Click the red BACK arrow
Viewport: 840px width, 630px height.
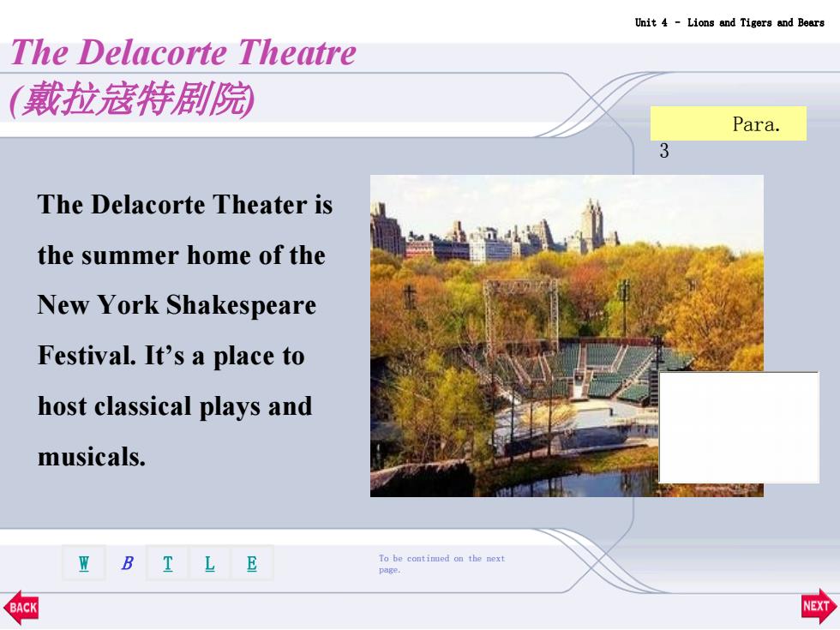coord(21,607)
